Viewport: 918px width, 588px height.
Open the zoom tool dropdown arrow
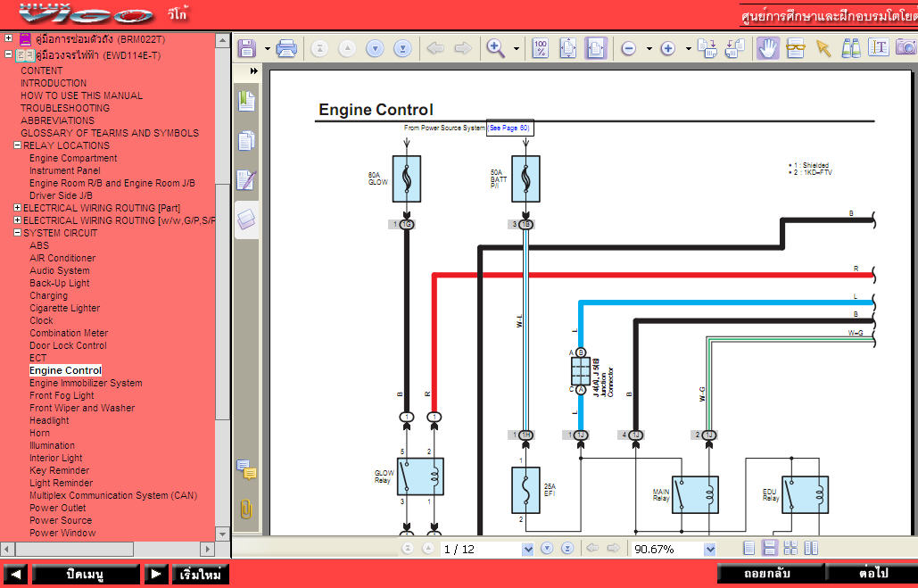(516, 48)
